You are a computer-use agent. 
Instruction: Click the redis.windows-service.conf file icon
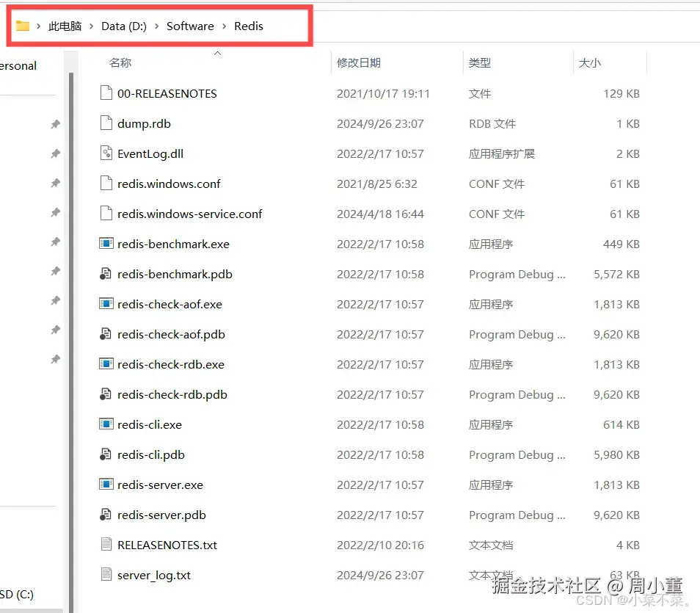point(106,213)
